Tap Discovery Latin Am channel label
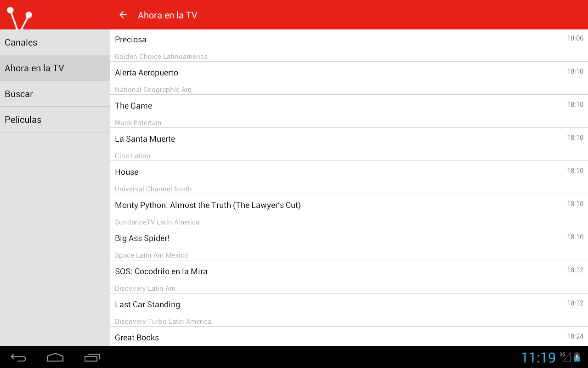 pos(145,288)
